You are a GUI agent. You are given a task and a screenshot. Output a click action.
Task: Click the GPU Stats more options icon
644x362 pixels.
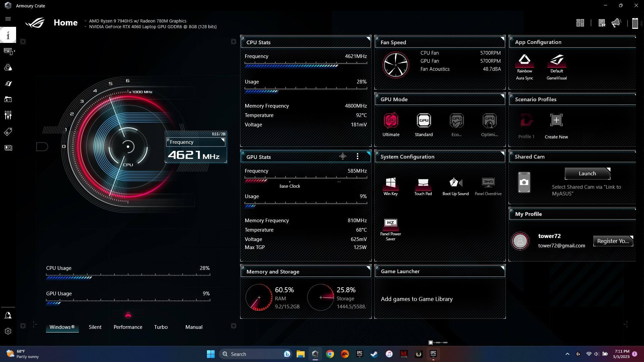pos(358,156)
